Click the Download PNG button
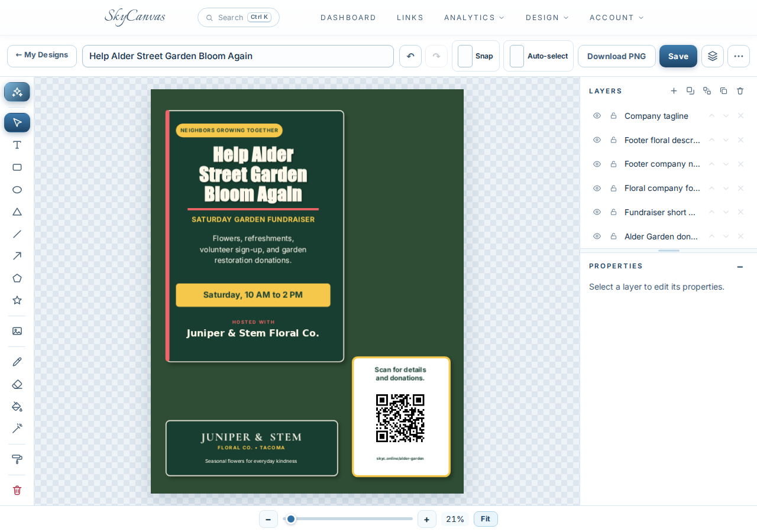The width and height of the screenshot is (757, 532). [x=617, y=56]
